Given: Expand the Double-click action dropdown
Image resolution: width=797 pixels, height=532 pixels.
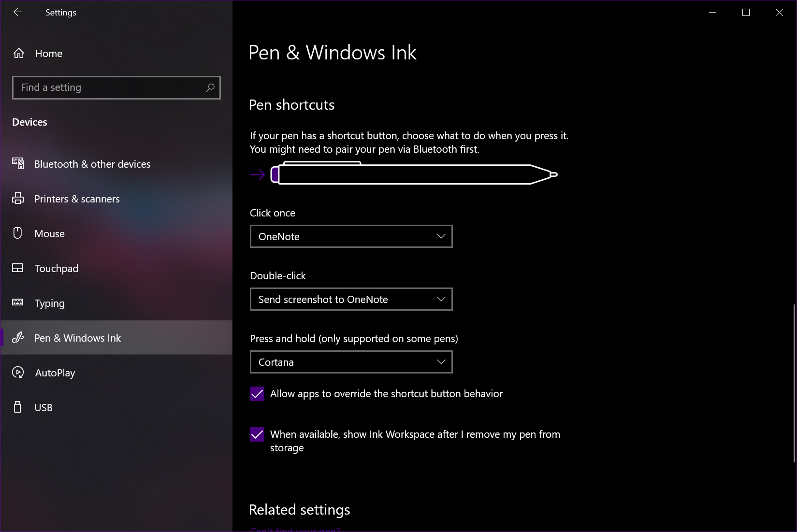Looking at the screenshot, I should click(x=351, y=299).
